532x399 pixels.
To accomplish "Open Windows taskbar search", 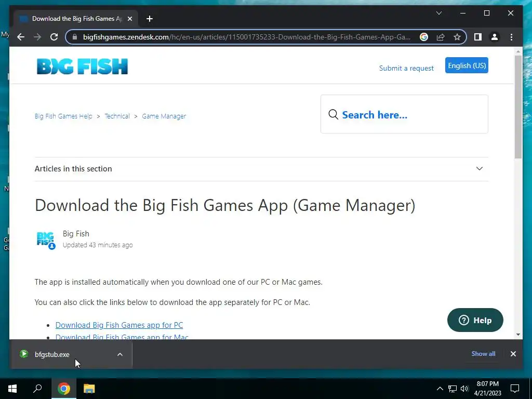I will point(37,389).
